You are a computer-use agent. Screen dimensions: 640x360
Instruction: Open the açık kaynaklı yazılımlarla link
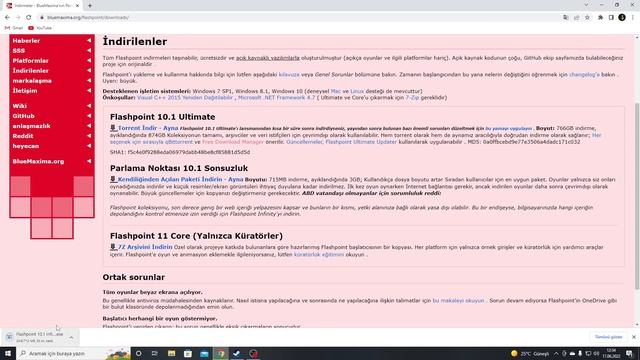(268, 58)
